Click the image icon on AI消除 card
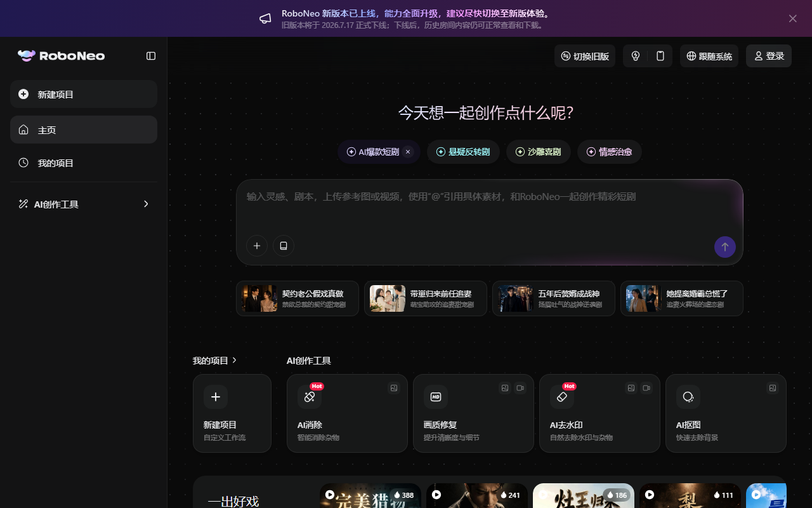The width and height of the screenshot is (812, 508). (x=394, y=388)
